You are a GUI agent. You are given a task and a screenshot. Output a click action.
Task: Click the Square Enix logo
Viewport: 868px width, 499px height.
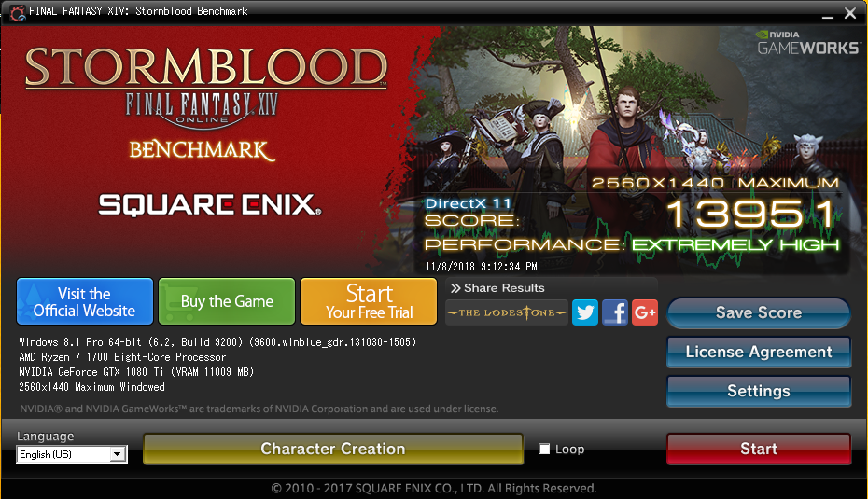click(209, 204)
